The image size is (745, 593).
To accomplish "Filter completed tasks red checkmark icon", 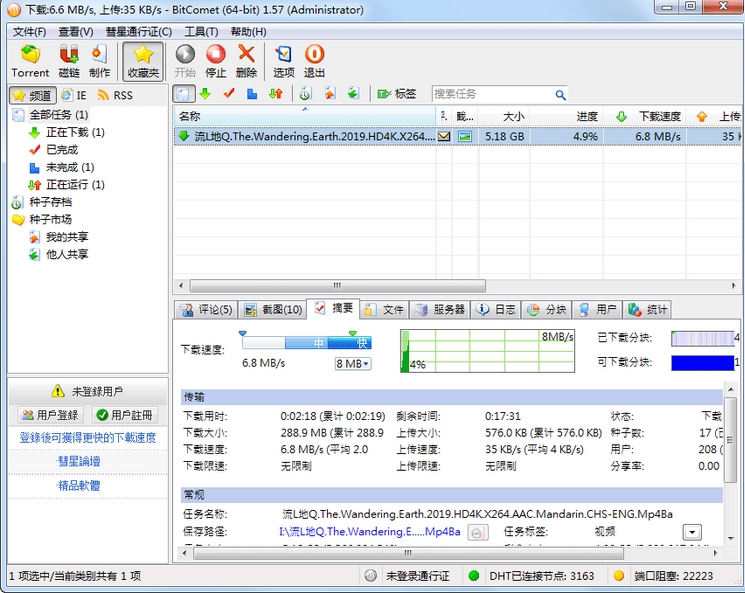I will (x=229, y=94).
